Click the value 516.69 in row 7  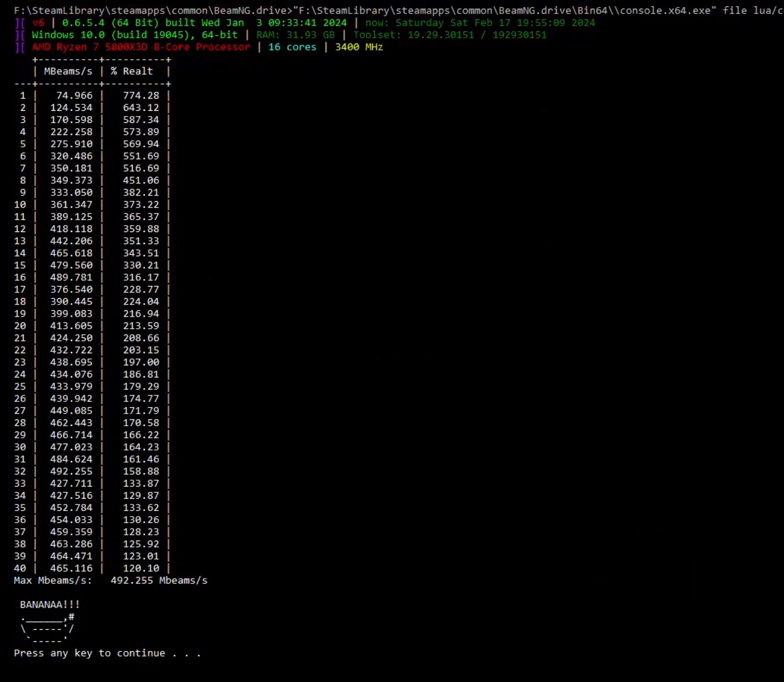141,169
